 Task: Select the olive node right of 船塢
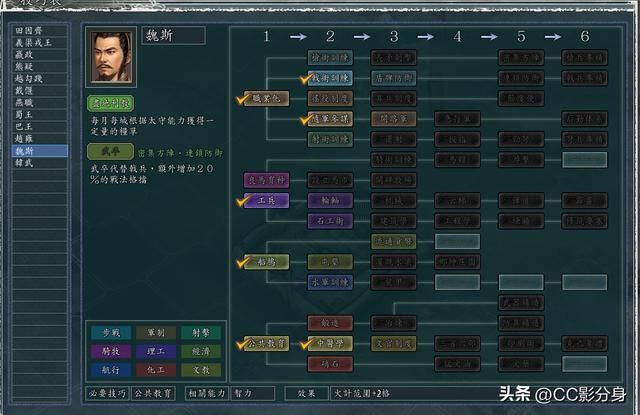pyautogui.click(x=330, y=262)
